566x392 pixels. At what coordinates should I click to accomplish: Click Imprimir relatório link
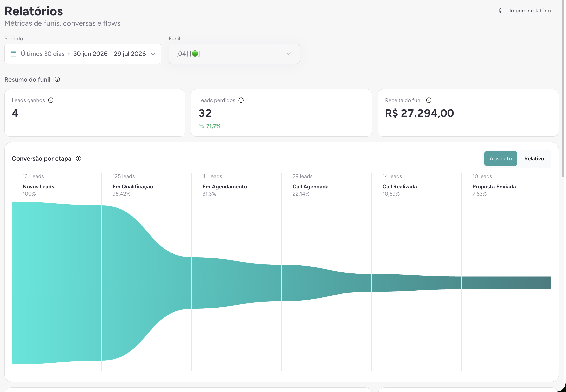coord(530,11)
